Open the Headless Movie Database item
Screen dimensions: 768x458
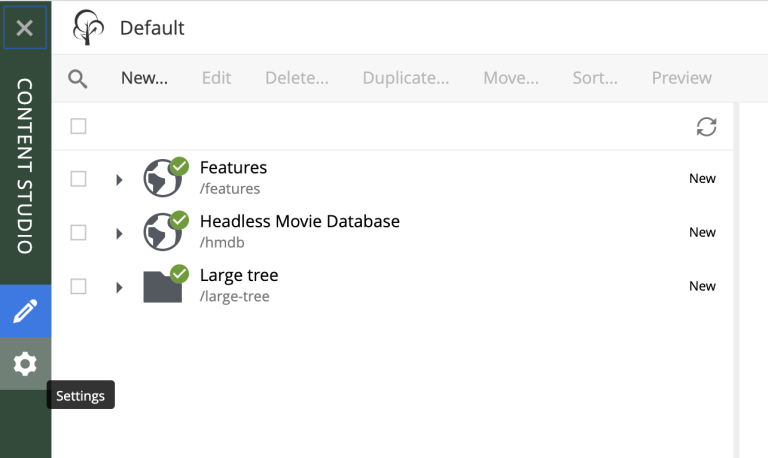299,222
